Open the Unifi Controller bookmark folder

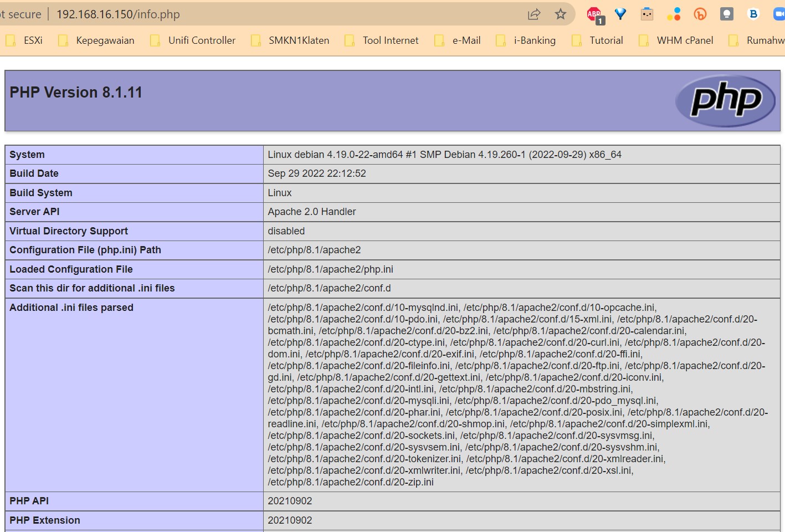point(193,40)
